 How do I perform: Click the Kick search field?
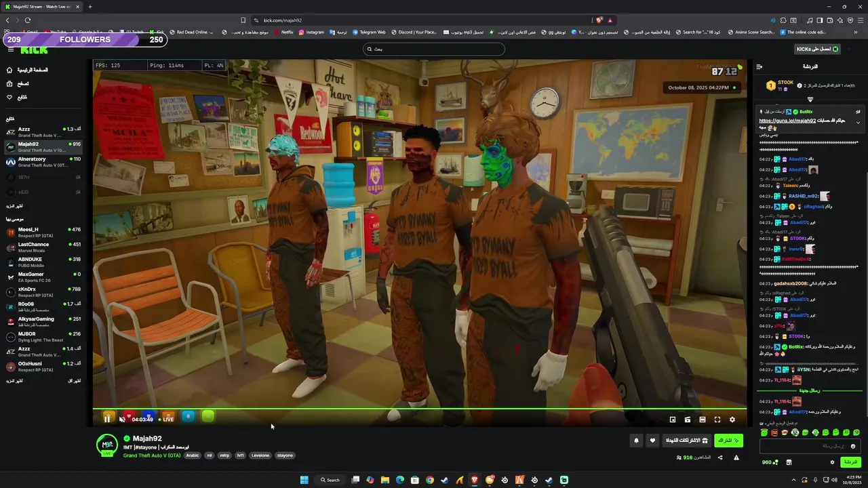coord(434,49)
